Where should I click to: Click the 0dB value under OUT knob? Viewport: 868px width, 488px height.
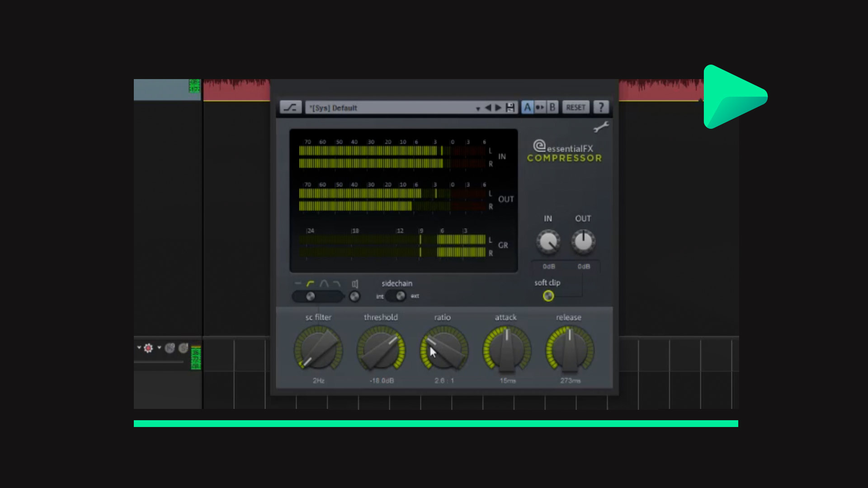click(584, 267)
